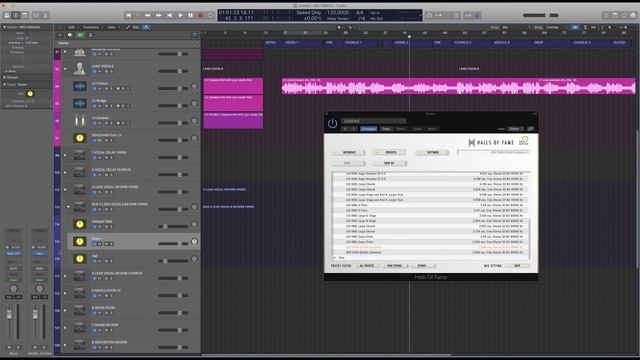
Task: Mute the 9 DRUM ROOM track
Action: (106, 313)
